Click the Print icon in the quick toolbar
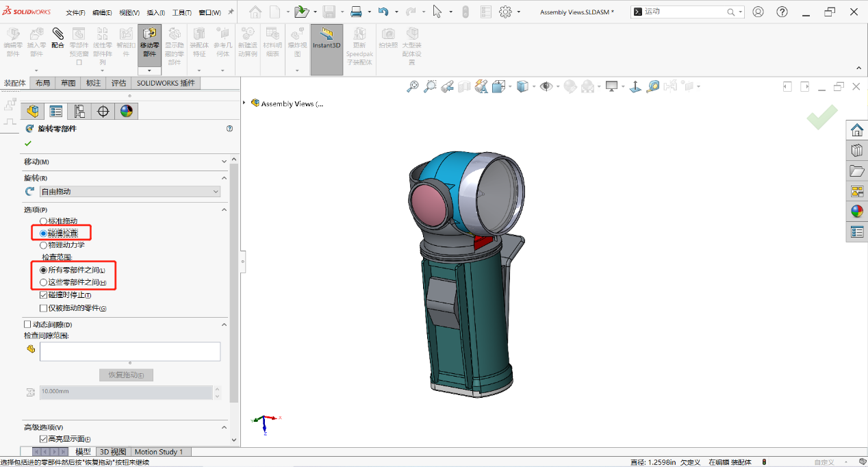 point(356,12)
